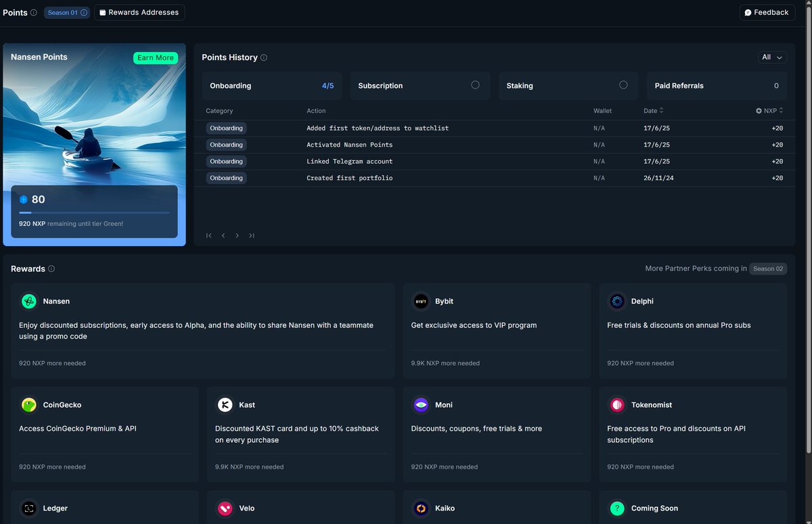Open the Feedback button
Image resolution: width=812 pixels, height=524 pixels.
(767, 12)
